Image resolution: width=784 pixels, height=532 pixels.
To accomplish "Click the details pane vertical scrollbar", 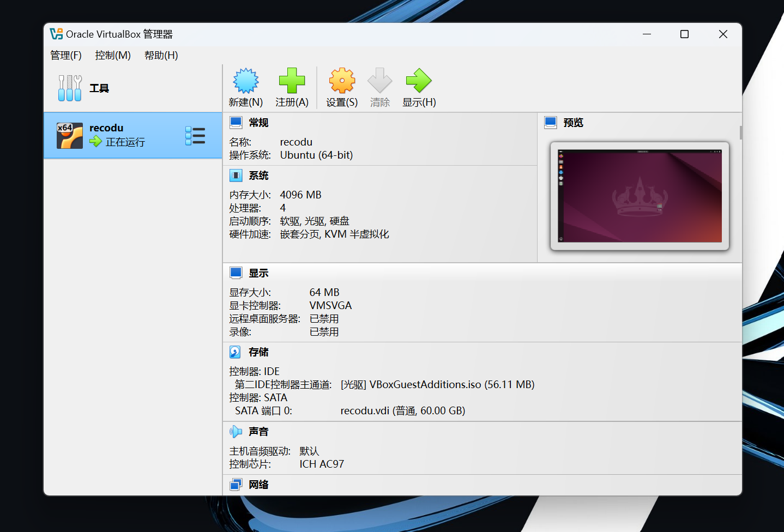I will (x=740, y=132).
